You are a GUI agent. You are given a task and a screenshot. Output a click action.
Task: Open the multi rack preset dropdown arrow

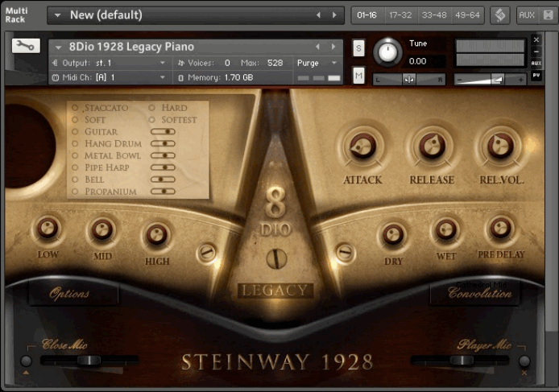point(57,15)
